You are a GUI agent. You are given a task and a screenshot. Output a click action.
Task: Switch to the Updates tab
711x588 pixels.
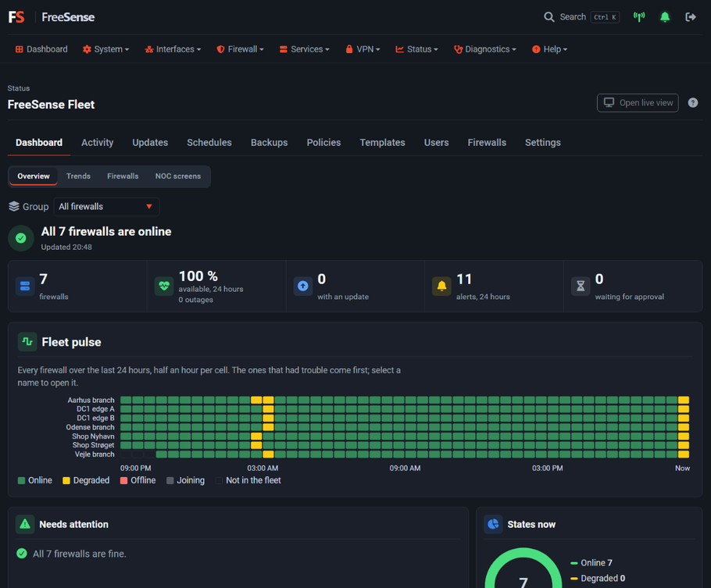coord(150,142)
